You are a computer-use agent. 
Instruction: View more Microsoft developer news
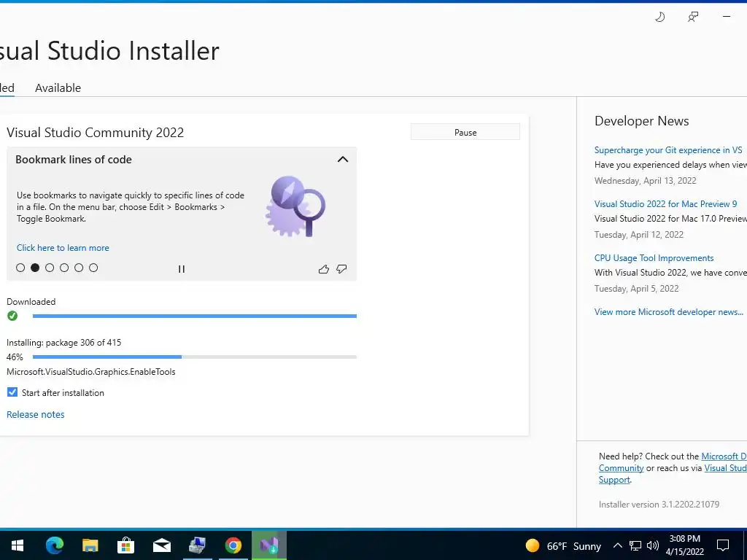669,312
